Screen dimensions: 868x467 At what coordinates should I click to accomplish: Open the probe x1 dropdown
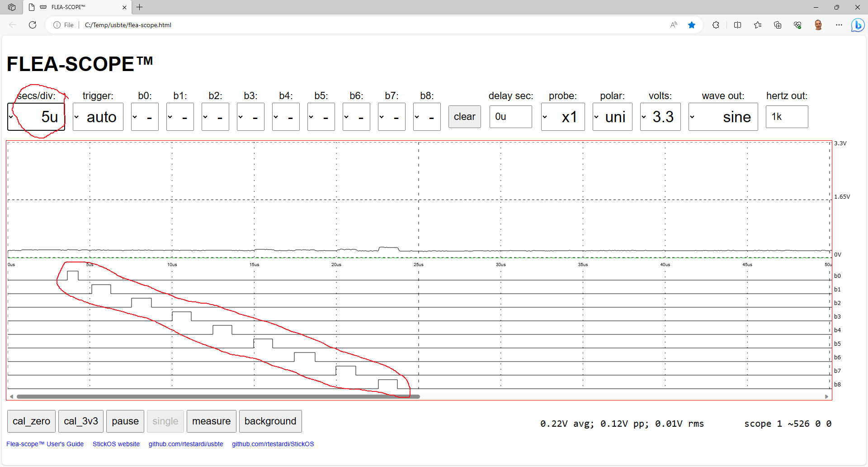563,117
